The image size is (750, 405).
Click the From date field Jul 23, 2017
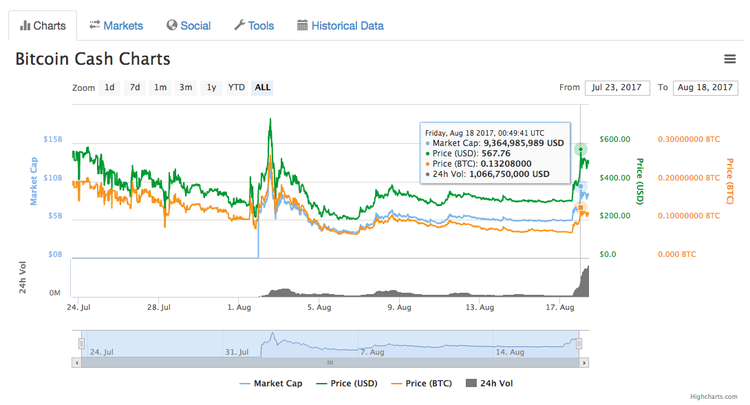[617, 88]
